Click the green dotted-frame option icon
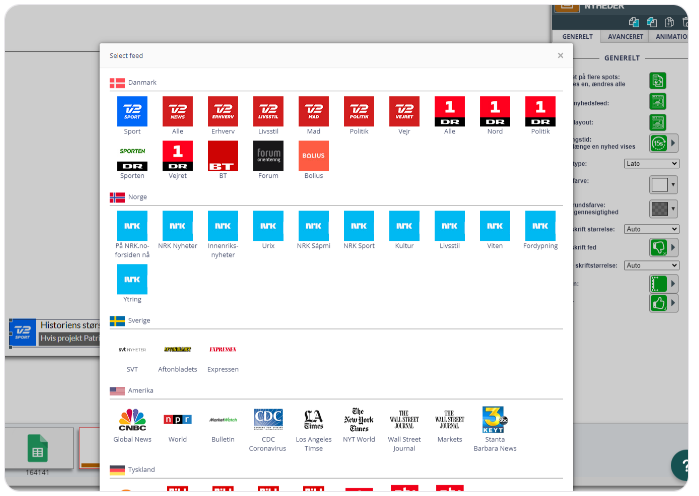 [x=658, y=283]
